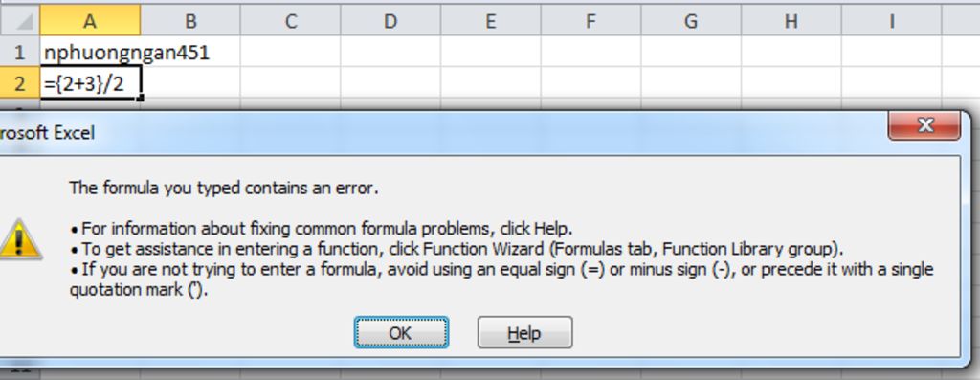Click empty cell B1
The height and width of the screenshot is (380, 980).
pyautogui.click(x=190, y=52)
